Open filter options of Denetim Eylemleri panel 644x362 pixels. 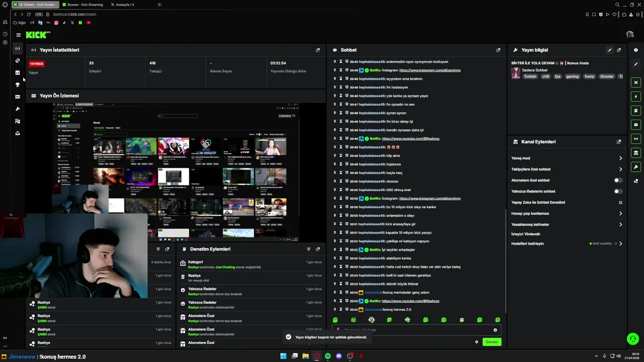[x=308, y=249]
